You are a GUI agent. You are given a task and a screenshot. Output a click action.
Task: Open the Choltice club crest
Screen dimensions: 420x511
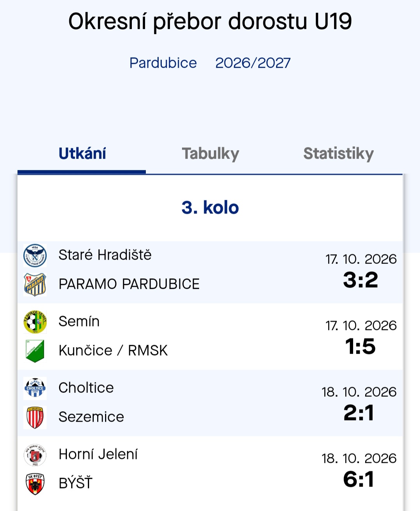tap(35, 388)
